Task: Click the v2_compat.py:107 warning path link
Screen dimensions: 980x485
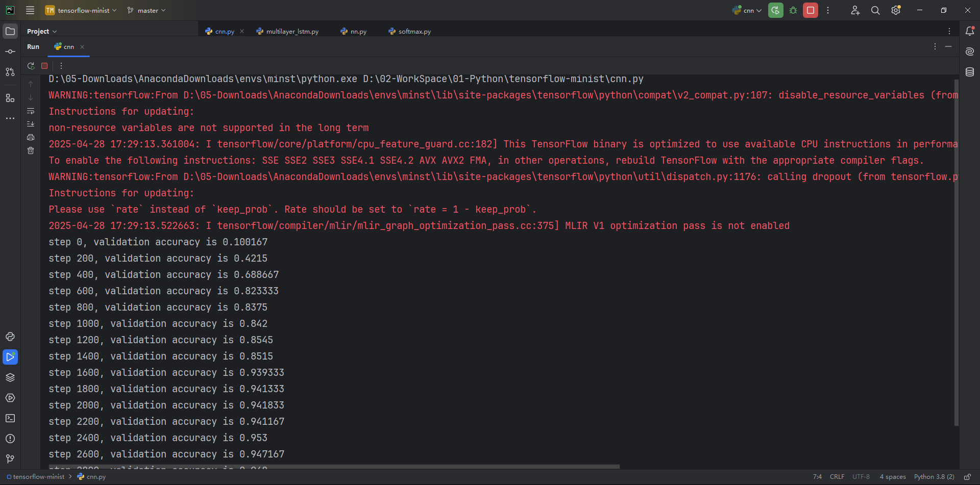Action: pos(478,95)
